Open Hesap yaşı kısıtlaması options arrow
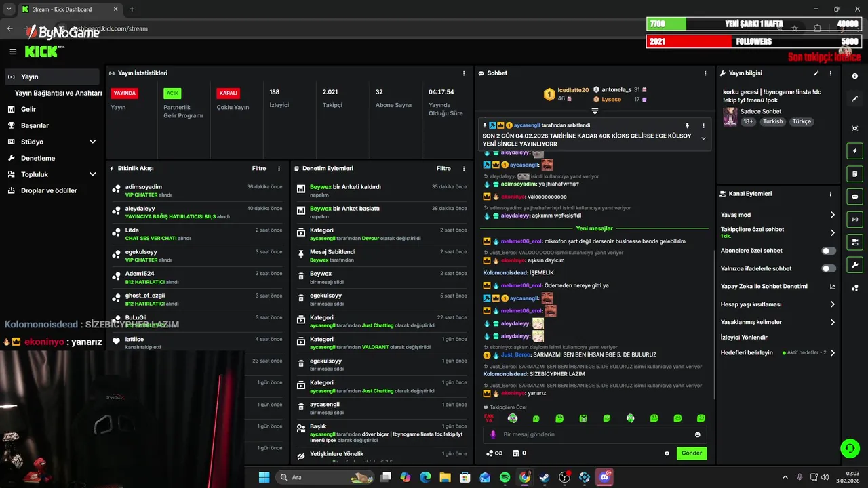Image resolution: width=868 pixels, height=488 pixels. 832,304
